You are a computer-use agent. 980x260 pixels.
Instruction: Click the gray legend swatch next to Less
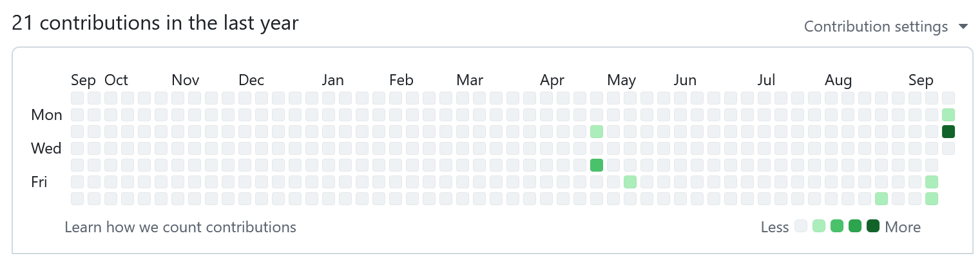tap(801, 226)
